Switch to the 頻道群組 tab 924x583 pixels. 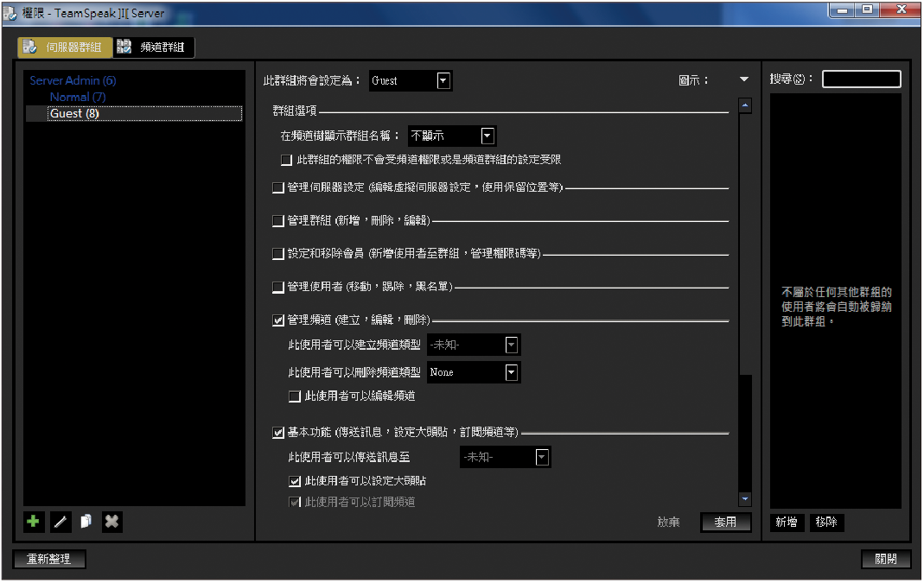(153, 48)
